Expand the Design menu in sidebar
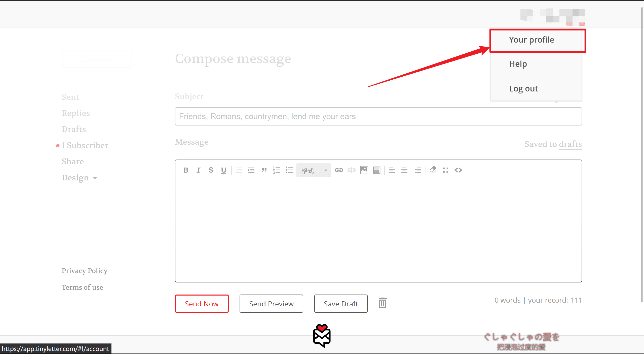 tap(80, 178)
